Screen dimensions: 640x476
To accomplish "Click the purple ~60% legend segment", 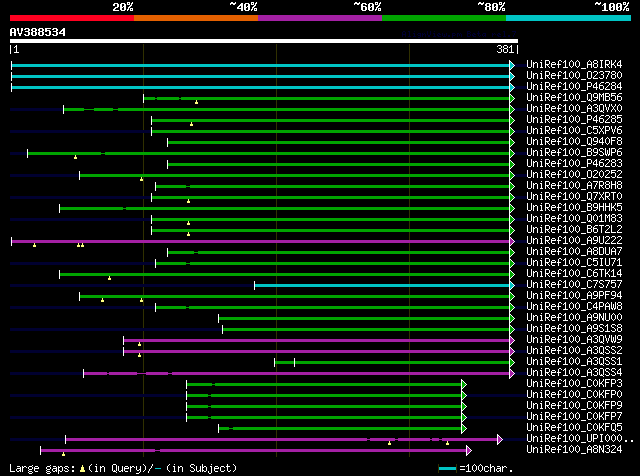I will (320, 18).
